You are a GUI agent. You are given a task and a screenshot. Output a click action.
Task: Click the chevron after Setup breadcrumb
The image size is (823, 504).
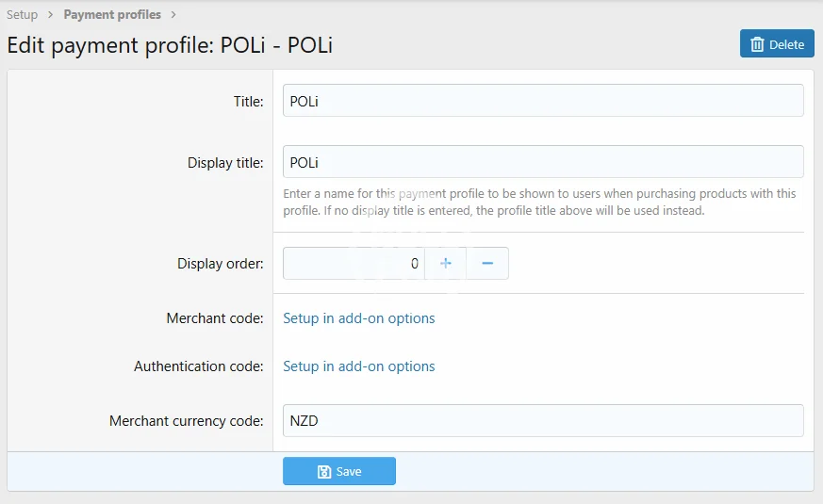pyautogui.click(x=50, y=15)
